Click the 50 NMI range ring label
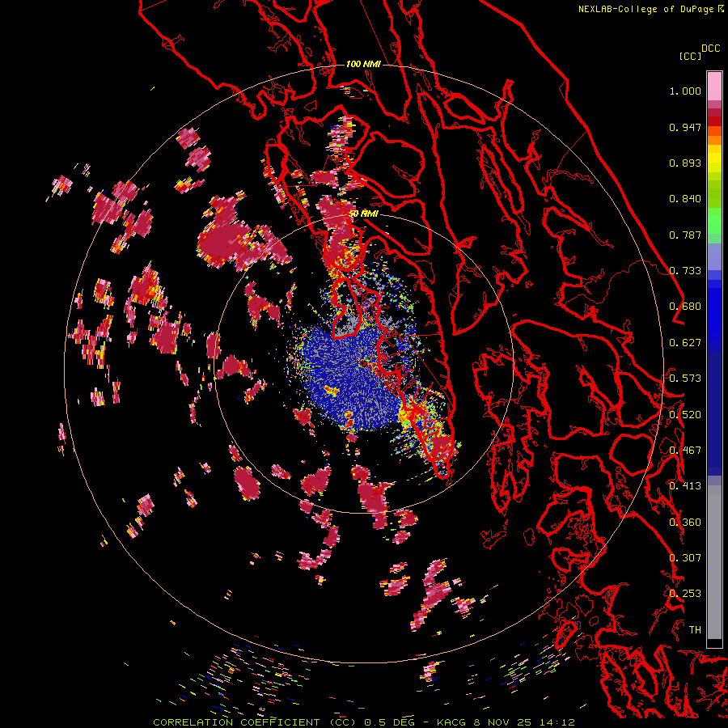728x728 pixels. coord(365,214)
